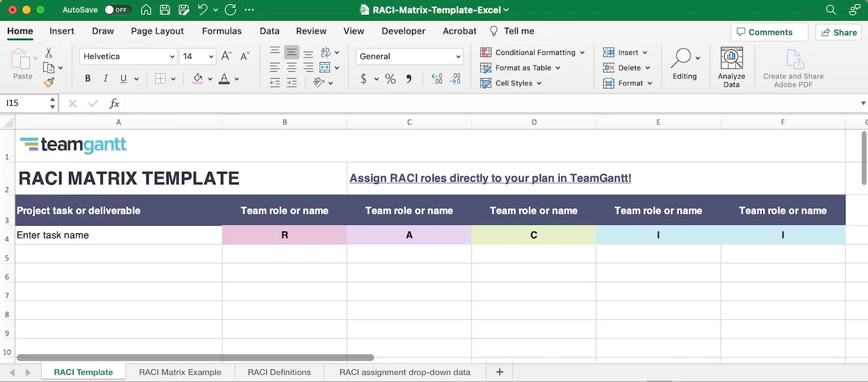Switch to the Formulas ribbon tab
This screenshot has width=868, height=382.
point(222,30)
